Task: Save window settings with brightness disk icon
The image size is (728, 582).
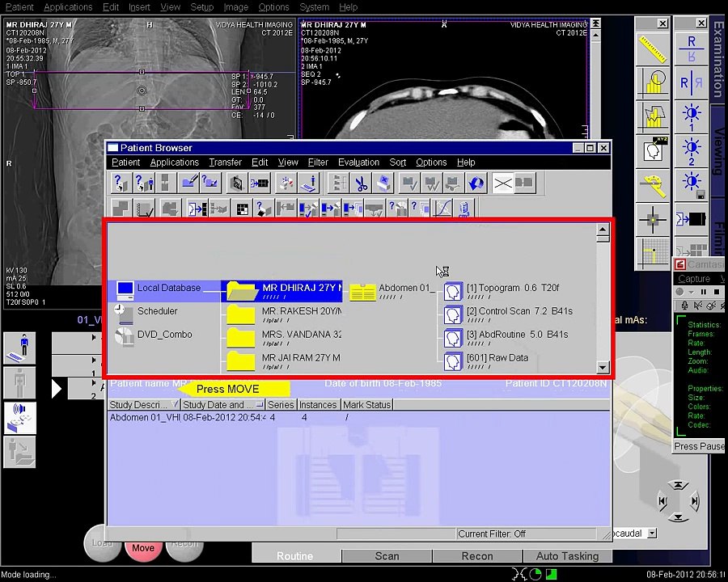Action: [x=691, y=185]
